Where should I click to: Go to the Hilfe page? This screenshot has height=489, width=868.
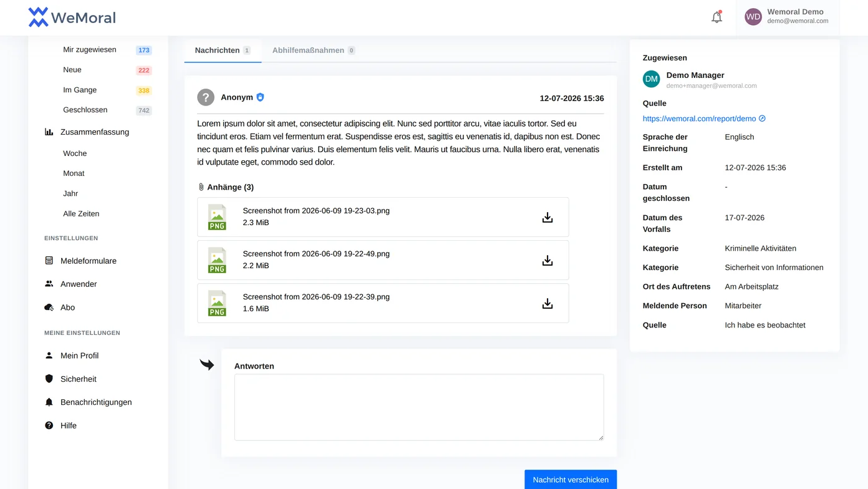(69, 425)
